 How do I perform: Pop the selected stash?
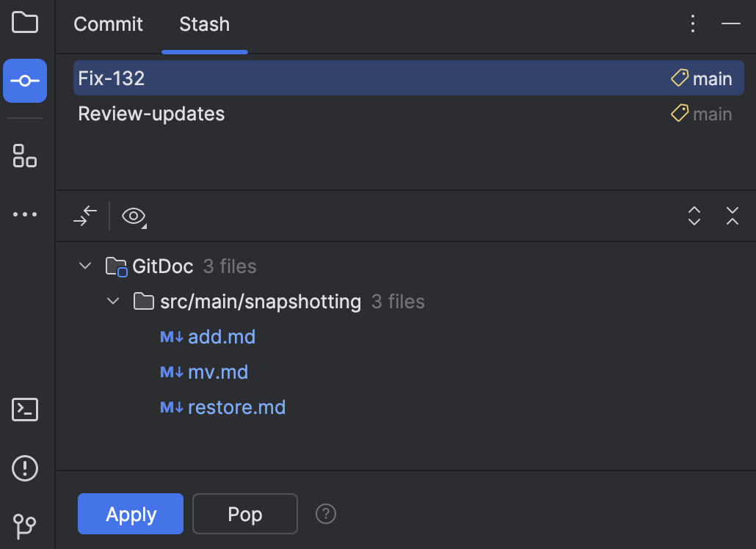point(244,514)
